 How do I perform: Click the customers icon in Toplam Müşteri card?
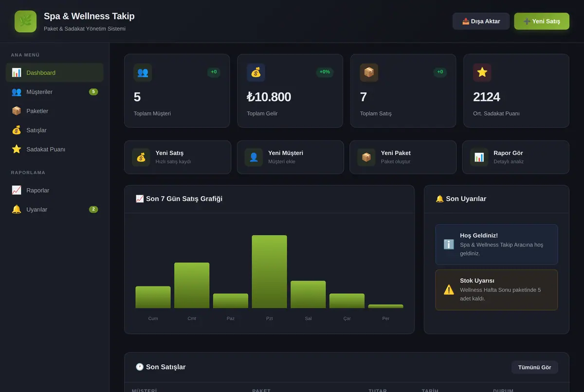coord(143,72)
